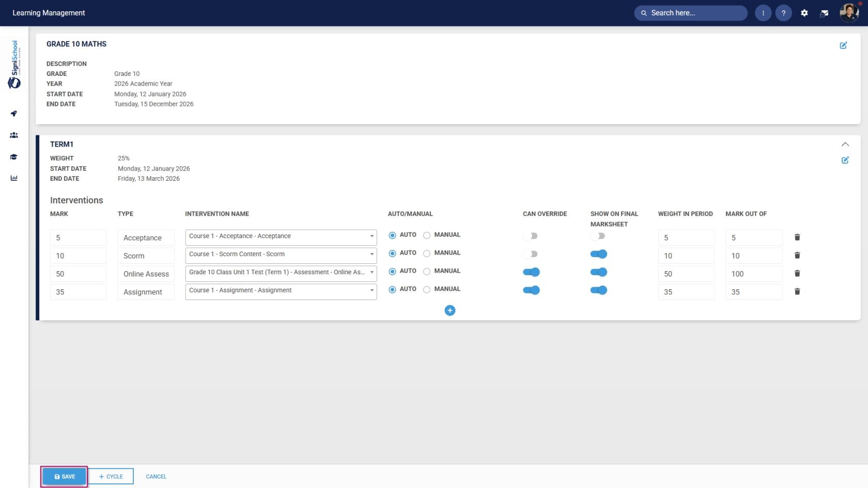
Task: Click Mark field with value 50
Action: tap(78, 274)
